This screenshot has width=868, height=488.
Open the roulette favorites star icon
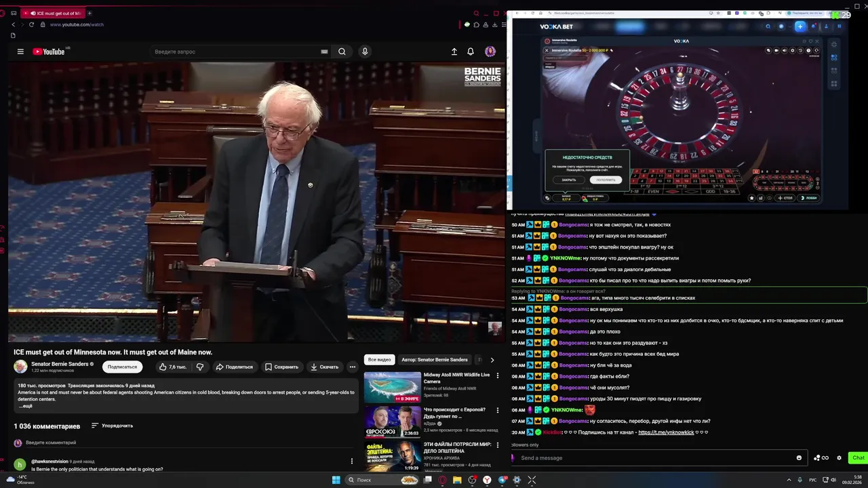(751, 198)
